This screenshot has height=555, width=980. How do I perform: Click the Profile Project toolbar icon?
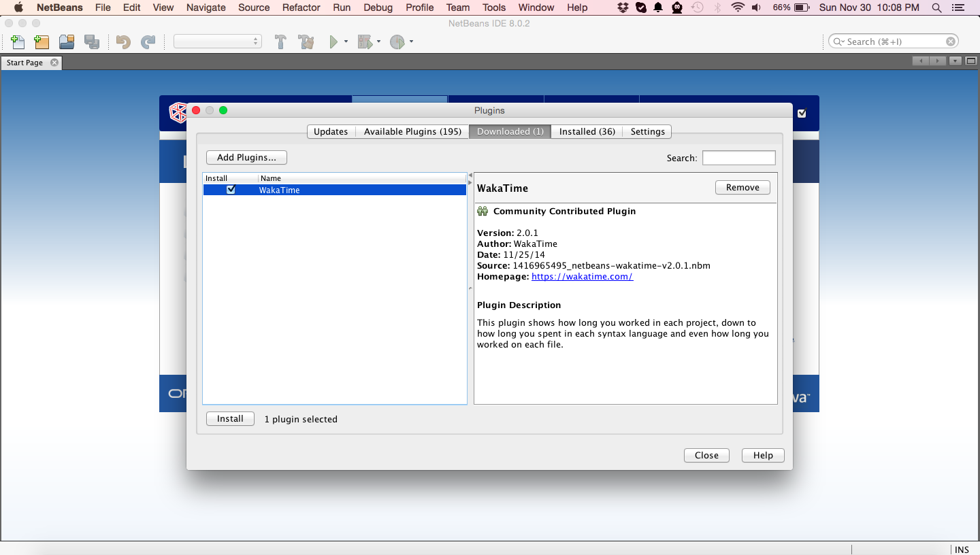pyautogui.click(x=397, y=41)
